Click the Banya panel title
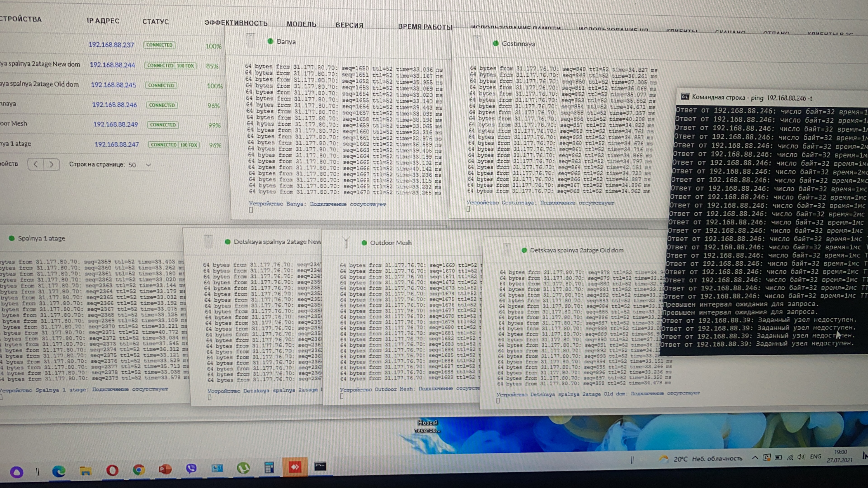This screenshot has width=868, height=488. pos(286,41)
